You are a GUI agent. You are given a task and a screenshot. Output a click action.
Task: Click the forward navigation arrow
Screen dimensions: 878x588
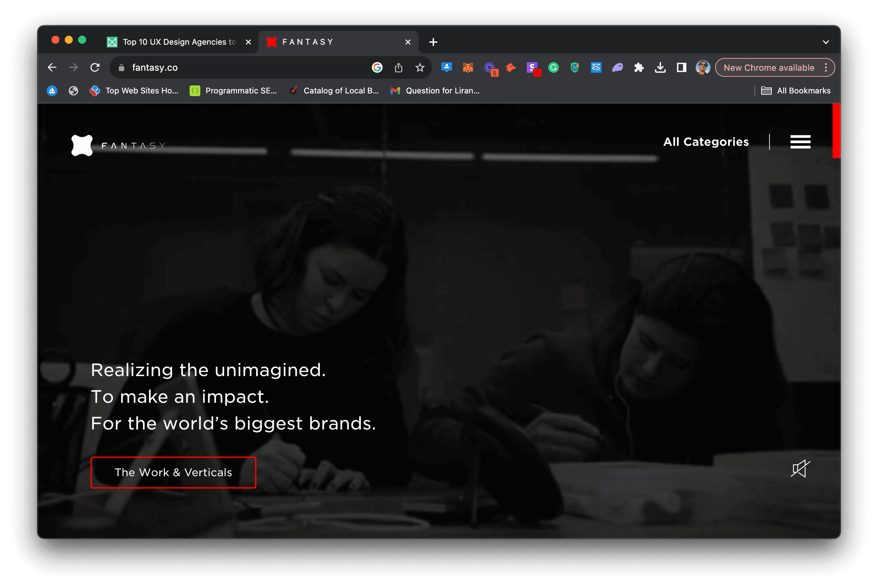pos(73,67)
